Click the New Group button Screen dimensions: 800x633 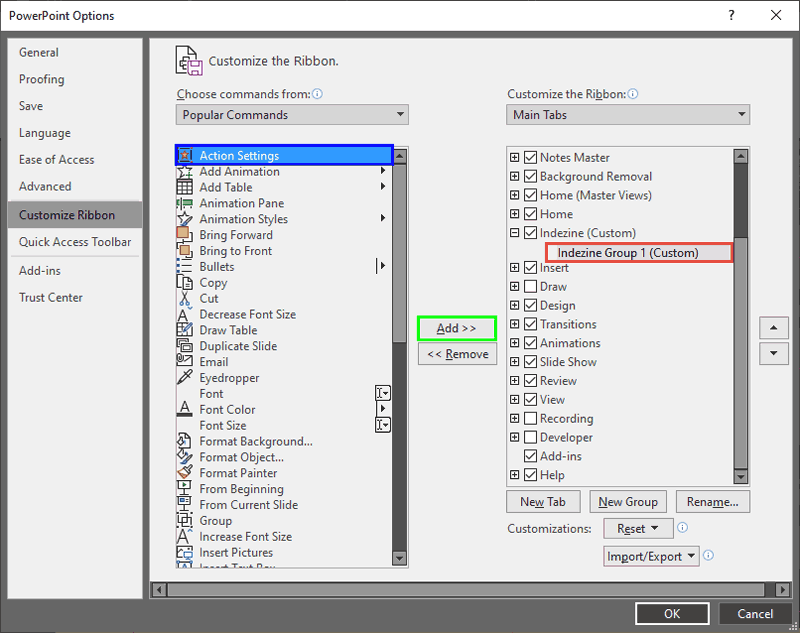click(628, 501)
